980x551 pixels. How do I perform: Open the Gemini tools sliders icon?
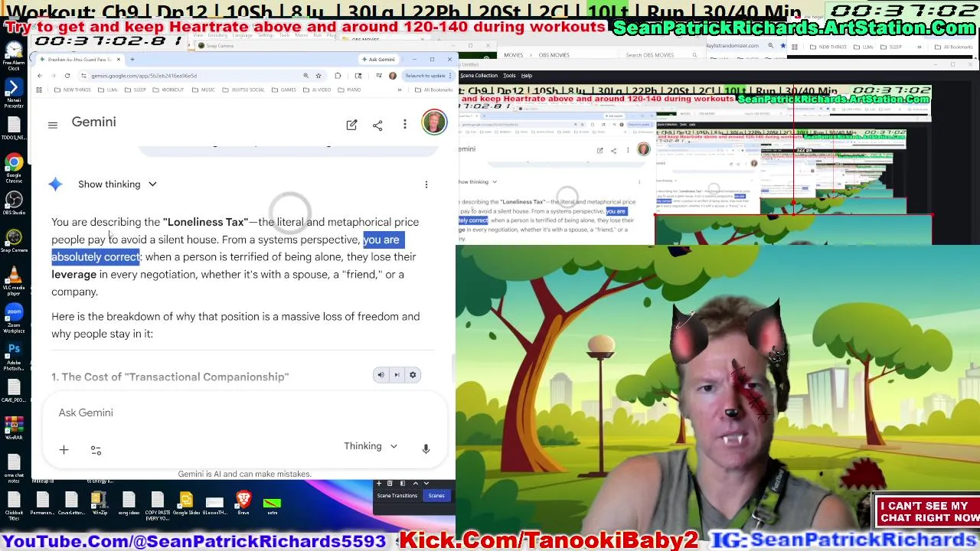coord(96,451)
